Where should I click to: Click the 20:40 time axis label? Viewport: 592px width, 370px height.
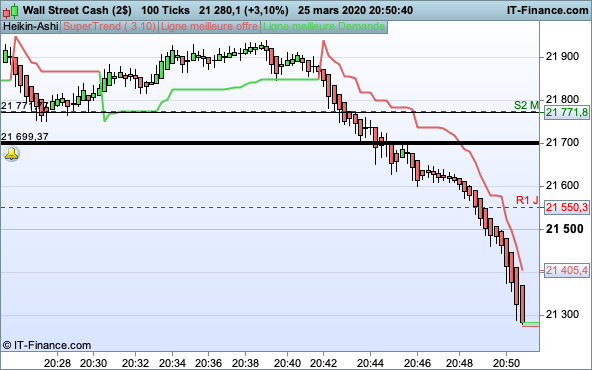point(287,363)
